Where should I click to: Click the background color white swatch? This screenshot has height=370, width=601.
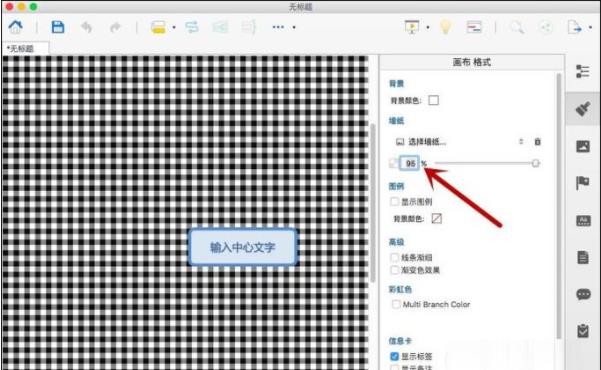coord(434,100)
